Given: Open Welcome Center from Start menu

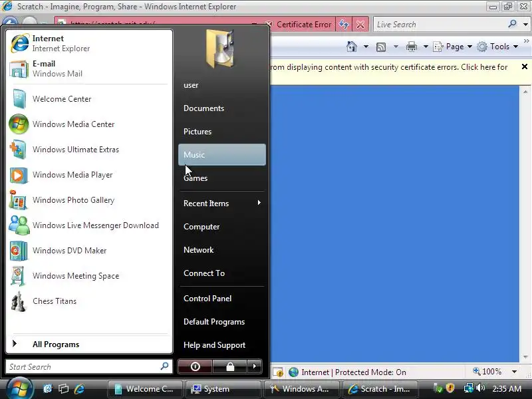Looking at the screenshot, I should [x=89, y=98].
